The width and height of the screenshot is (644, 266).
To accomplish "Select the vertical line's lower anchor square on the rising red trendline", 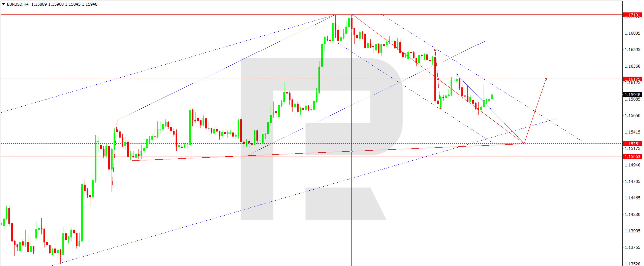I will click(351, 151).
